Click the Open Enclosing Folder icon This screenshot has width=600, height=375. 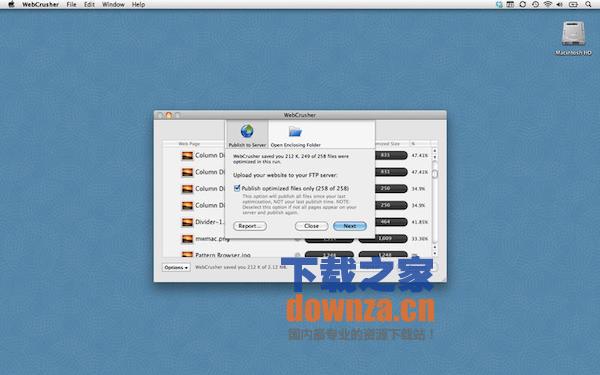point(295,131)
